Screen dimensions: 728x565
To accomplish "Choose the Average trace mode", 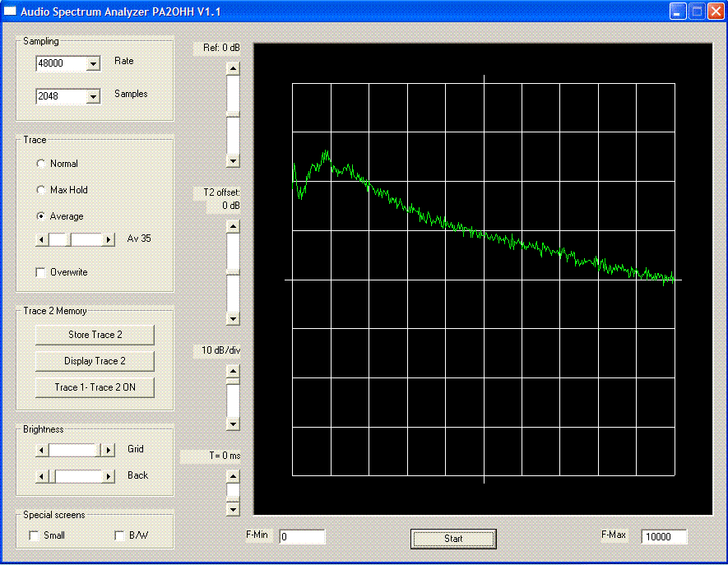I will (41, 216).
